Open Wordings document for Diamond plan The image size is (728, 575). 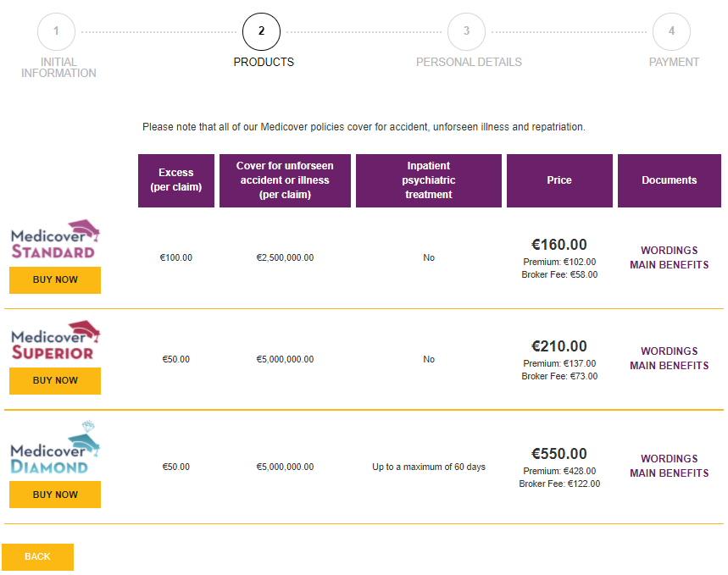670,459
